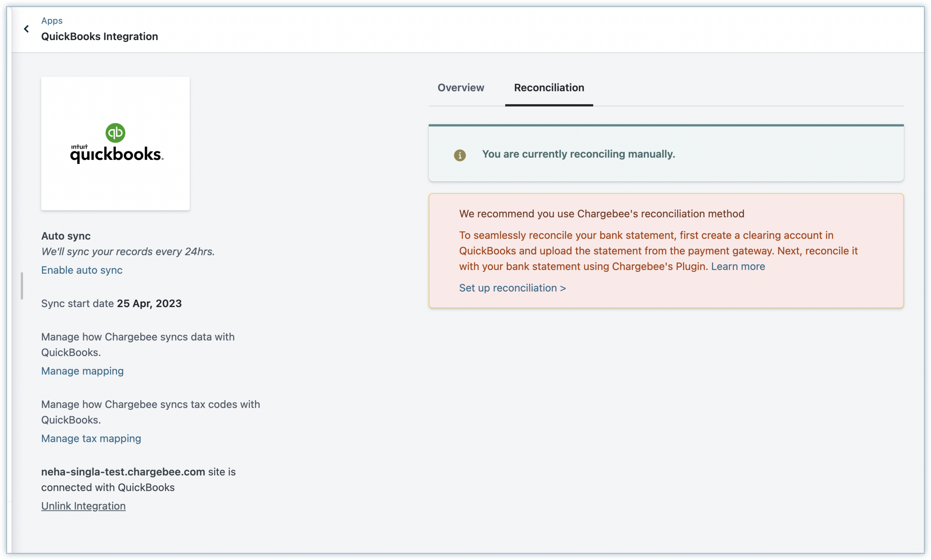This screenshot has width=931, height=560.
Task: Click the back arrow icon
Action: [x=26, y=29]
